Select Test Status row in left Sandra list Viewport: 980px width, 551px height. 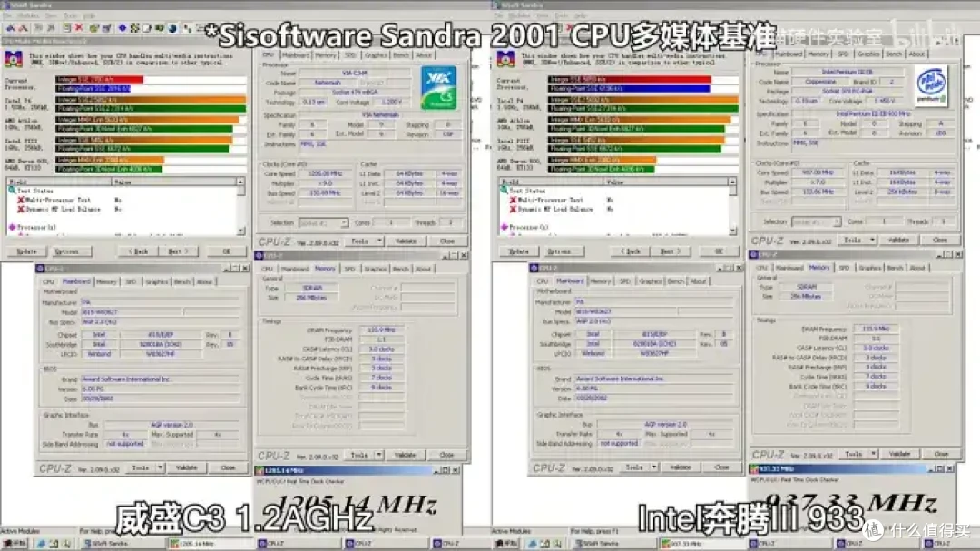click(35, 191)
